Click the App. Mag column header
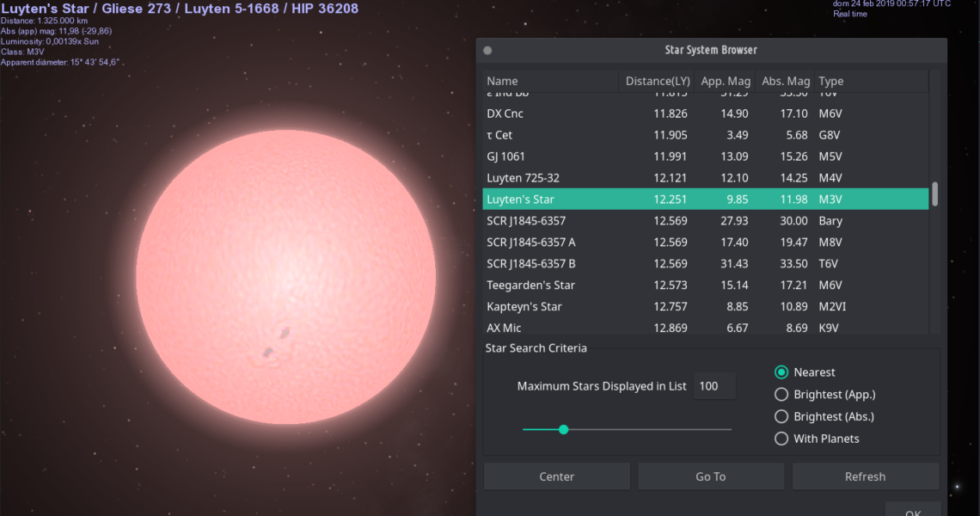 click(725, 82)
